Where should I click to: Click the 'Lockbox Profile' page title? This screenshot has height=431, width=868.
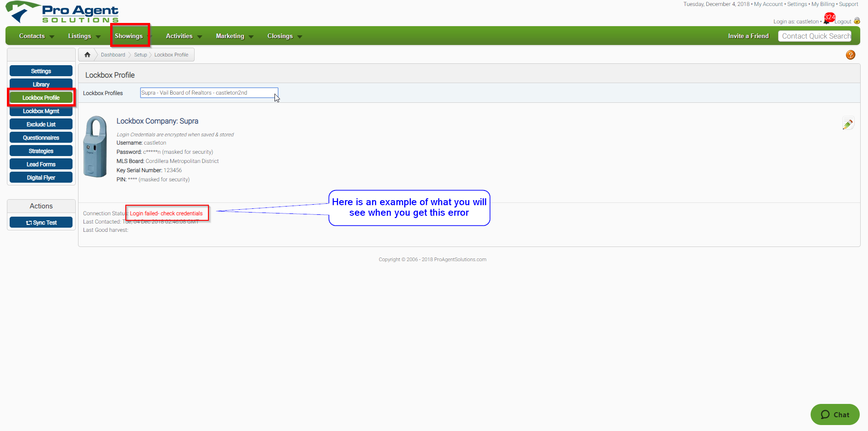(110, 75)
